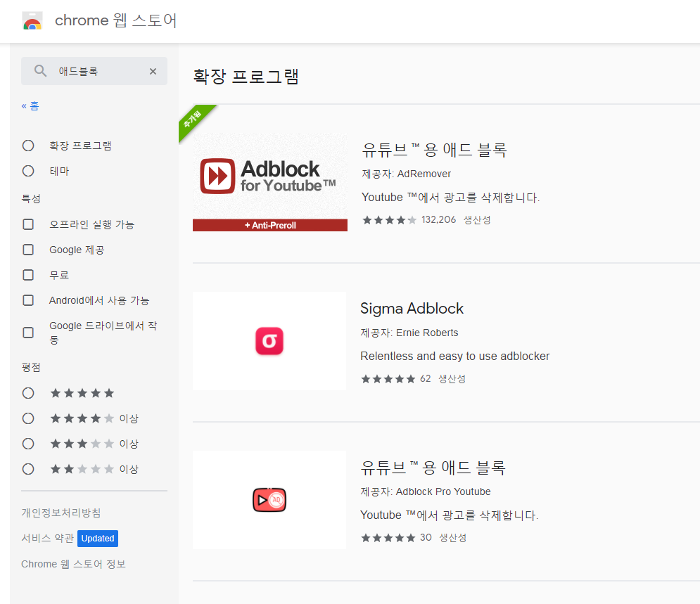Check 오프라인 실행 가능 filter
700x604 pixels.
(x=28, y=224)
